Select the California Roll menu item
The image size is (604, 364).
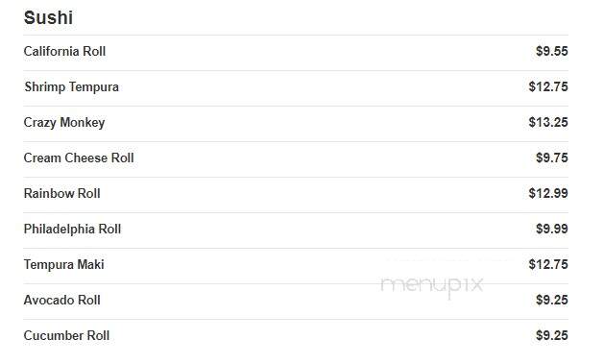(x=64, y=51)
